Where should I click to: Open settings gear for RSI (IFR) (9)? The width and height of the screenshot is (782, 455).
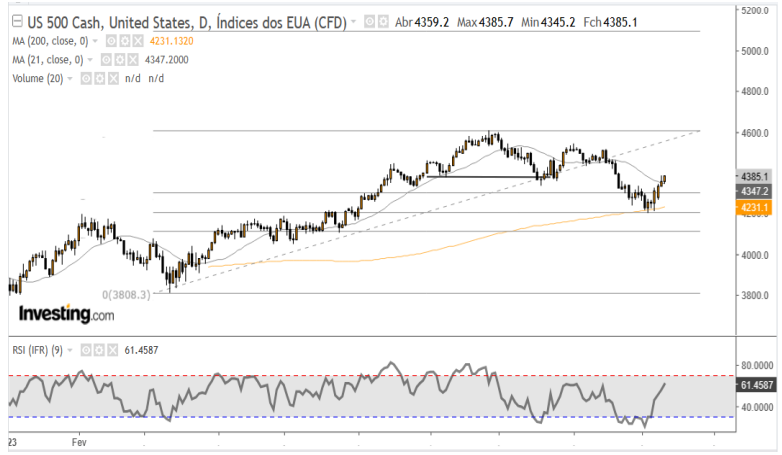coord(99,350)
